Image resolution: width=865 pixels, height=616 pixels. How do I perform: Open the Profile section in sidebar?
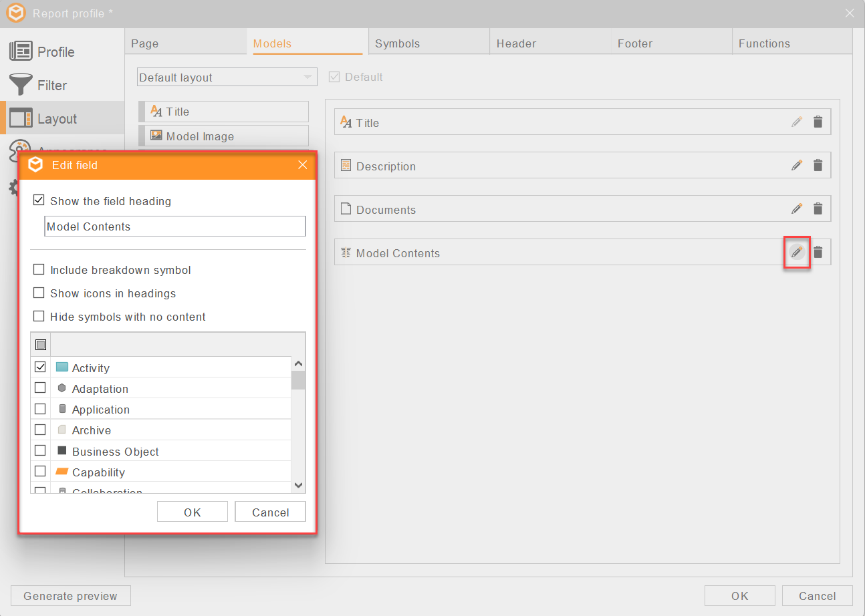pyautogui.click(x=62, y=51)
